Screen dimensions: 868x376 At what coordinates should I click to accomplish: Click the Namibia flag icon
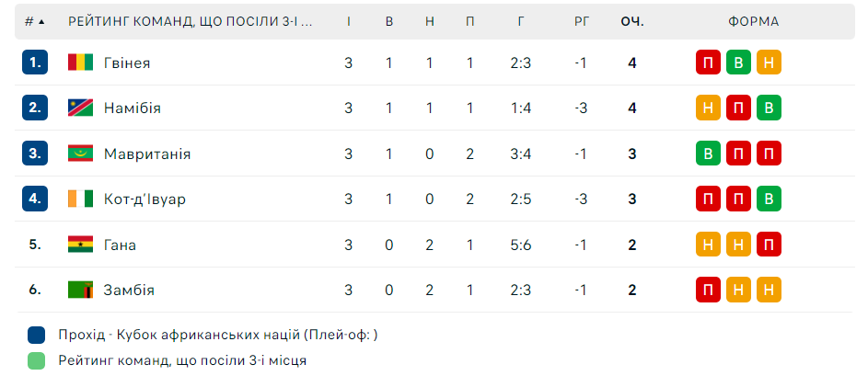coord(80,108)
